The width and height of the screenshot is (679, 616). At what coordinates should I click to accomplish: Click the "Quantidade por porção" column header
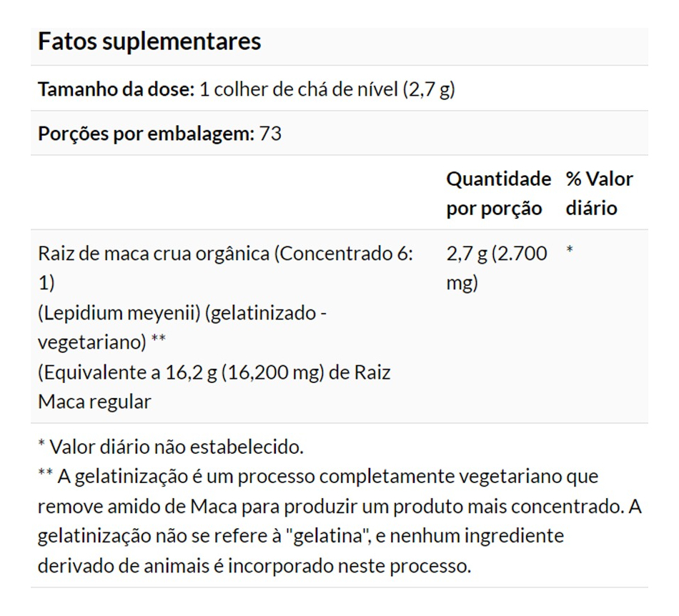click(x=498, y=194)
